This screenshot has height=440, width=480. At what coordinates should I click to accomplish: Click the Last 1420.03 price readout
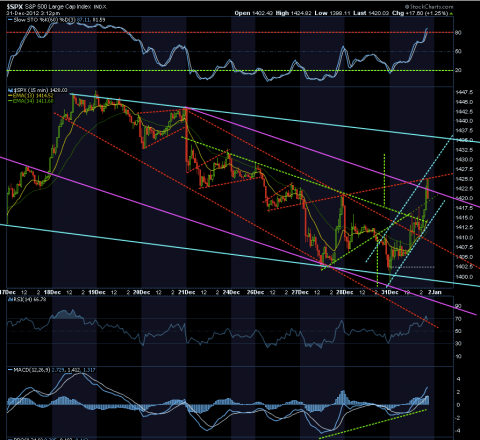371,13
